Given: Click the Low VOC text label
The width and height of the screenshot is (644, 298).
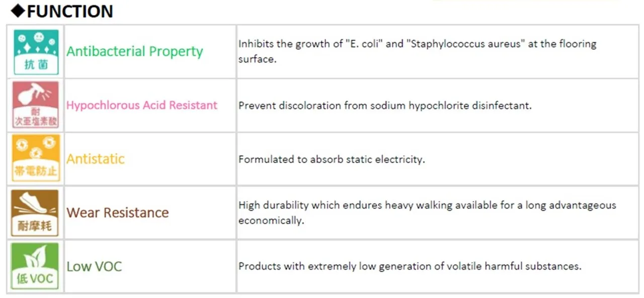Looking at the screenshot, I should [x=94, y=266].
